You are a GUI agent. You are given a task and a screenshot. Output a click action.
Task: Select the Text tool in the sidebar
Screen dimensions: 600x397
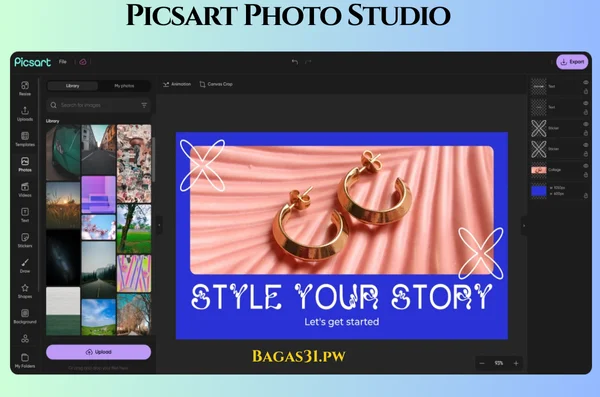pos(25,215)
